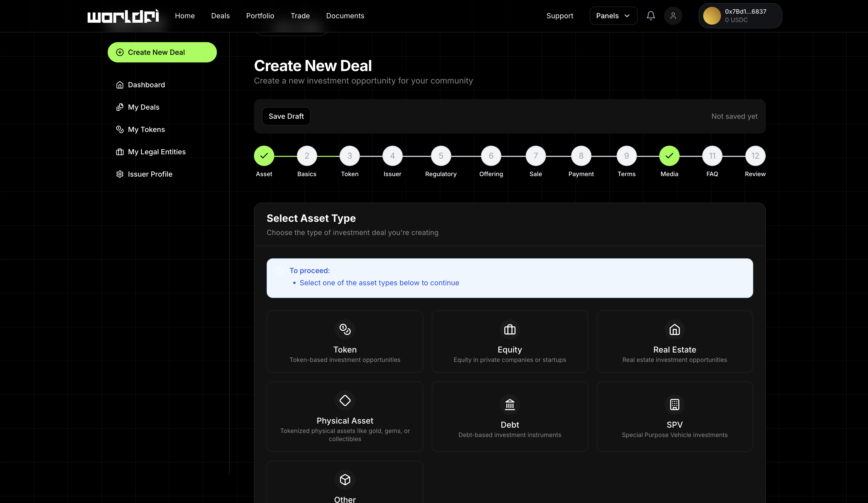
Task: Choose the Real Estate house icon
Action: (x=674, y=329)
